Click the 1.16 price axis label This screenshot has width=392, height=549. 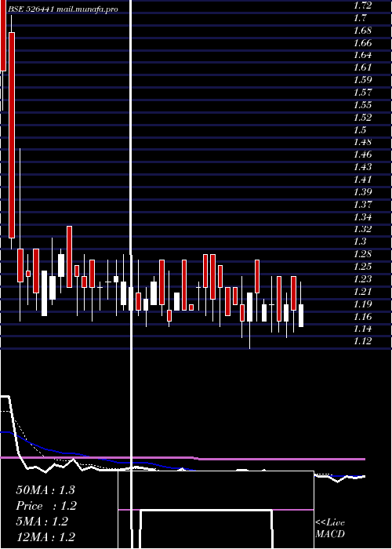point(362,317)
